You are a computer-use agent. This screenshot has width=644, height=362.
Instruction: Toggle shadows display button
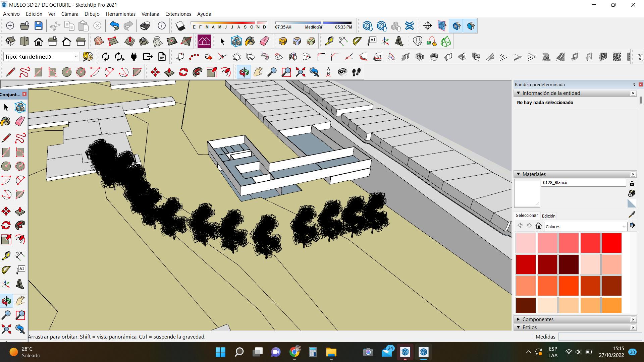[x=180, y=26]
